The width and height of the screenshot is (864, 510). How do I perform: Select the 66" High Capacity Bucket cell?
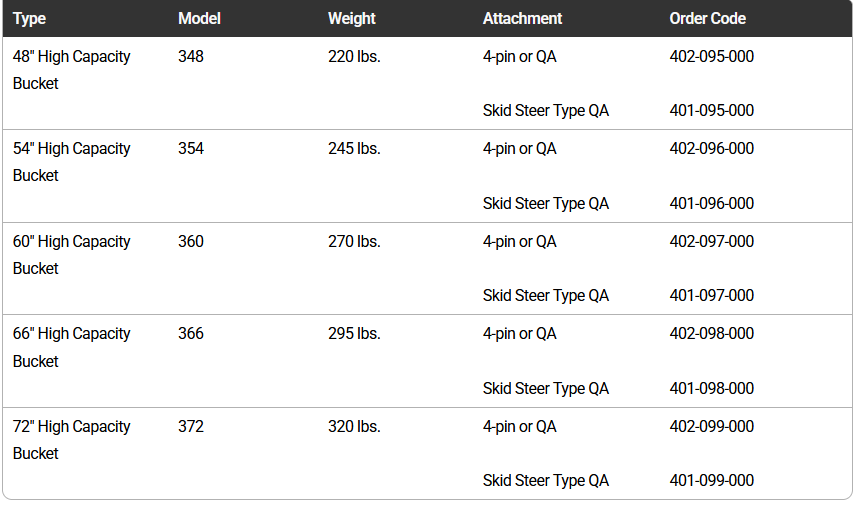[72, 347]
